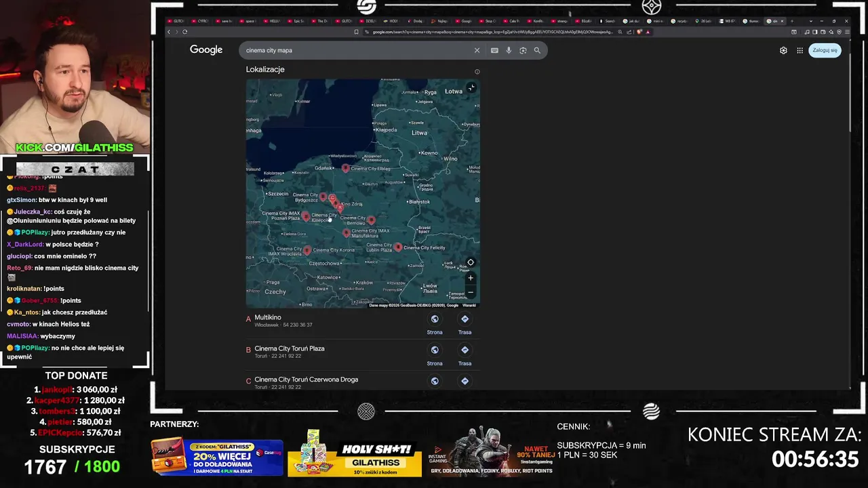
Task: Close the active cinema search tab
Action: coord(782,21)
